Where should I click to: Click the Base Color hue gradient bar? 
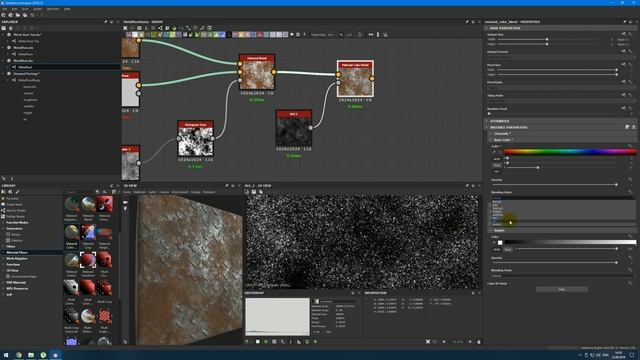pyautogui.click(x=570, y=151)
